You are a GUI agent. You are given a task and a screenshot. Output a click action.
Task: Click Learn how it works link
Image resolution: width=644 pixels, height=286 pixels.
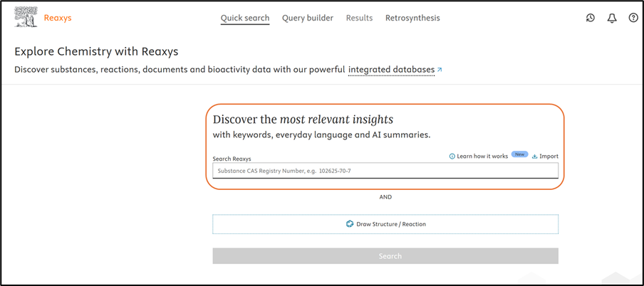(482, 156)
